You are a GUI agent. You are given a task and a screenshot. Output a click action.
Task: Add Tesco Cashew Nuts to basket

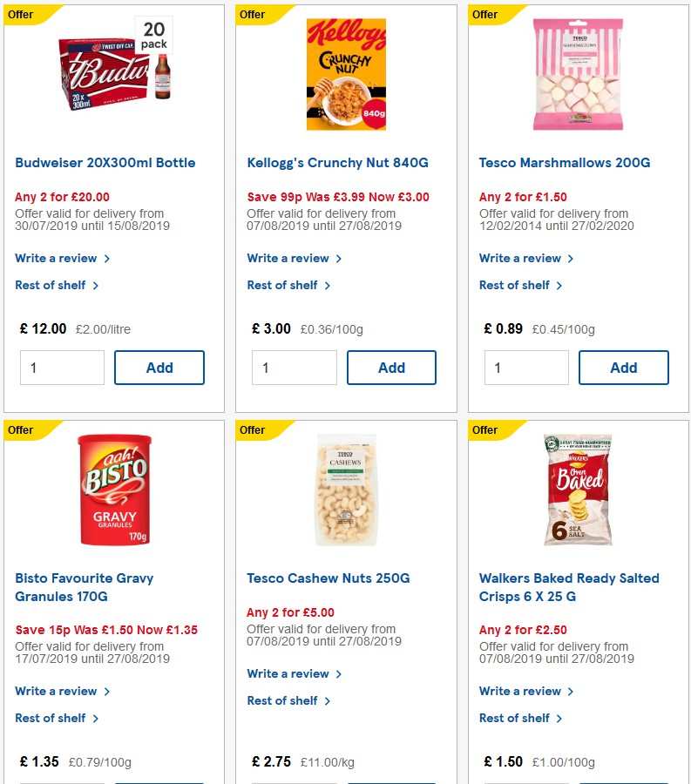coord(391,782)
